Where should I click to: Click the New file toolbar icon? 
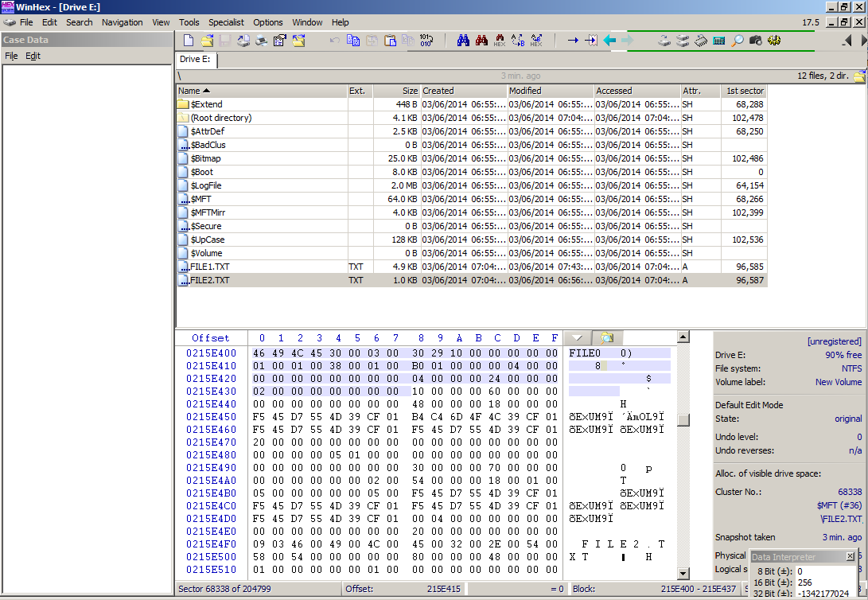[x=189, y=41]
